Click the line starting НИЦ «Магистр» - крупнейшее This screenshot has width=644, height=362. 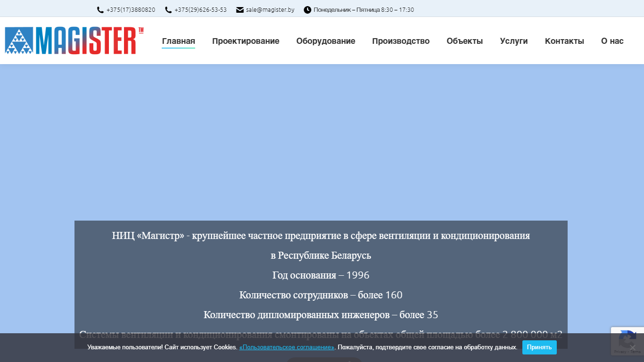pos(321,236)
